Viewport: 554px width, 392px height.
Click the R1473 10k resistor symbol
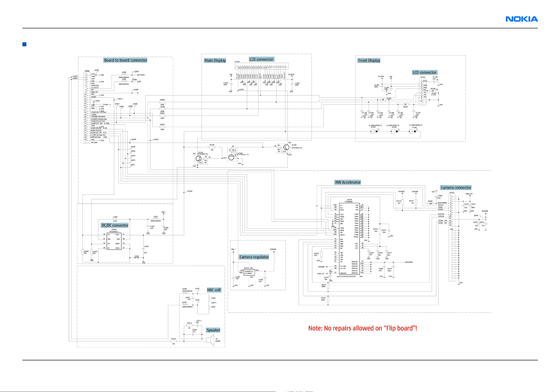point(380,232)
